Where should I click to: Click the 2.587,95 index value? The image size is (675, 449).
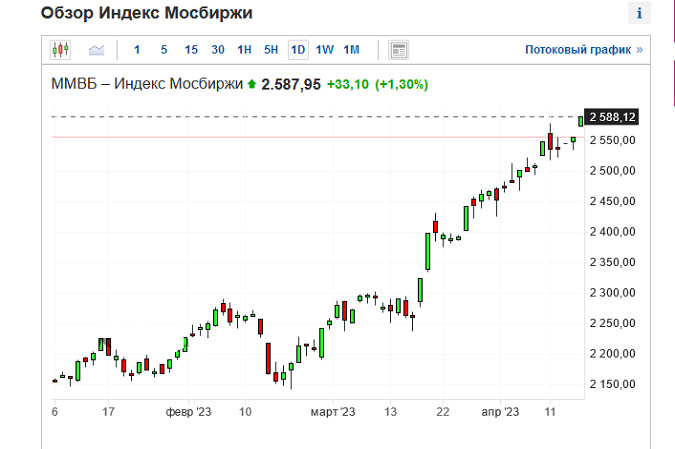[291, 84]
